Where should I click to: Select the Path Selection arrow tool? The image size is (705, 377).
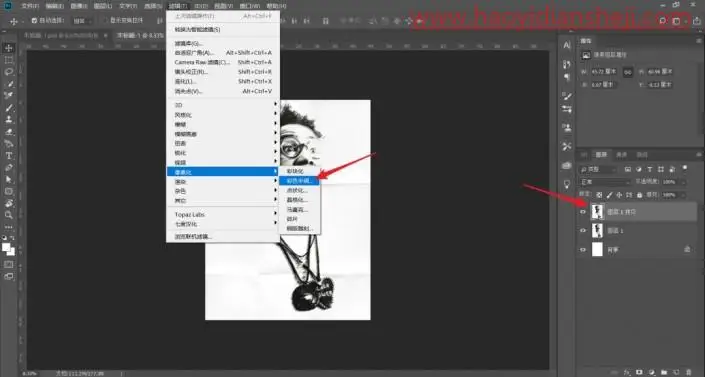coord(9,179)
